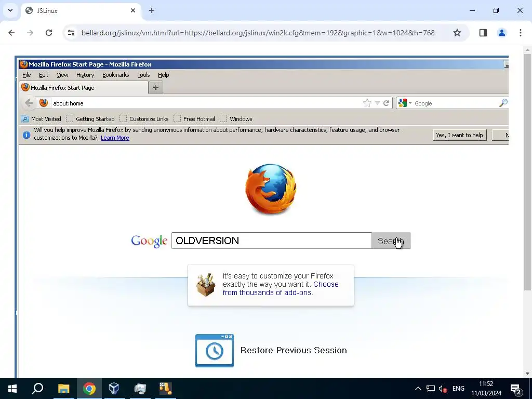Open Chrome profile avatar icon
Screen dimensions: 532x399
coord(502,33)
